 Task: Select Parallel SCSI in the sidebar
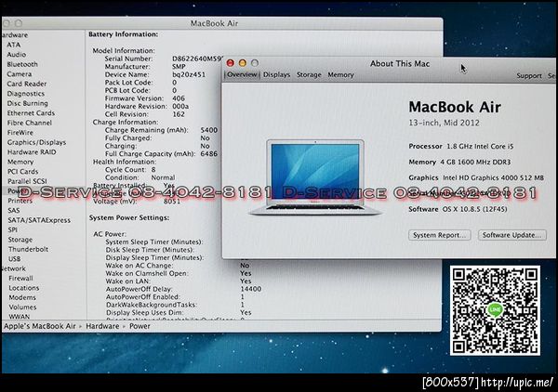click(x=27, y=181)
